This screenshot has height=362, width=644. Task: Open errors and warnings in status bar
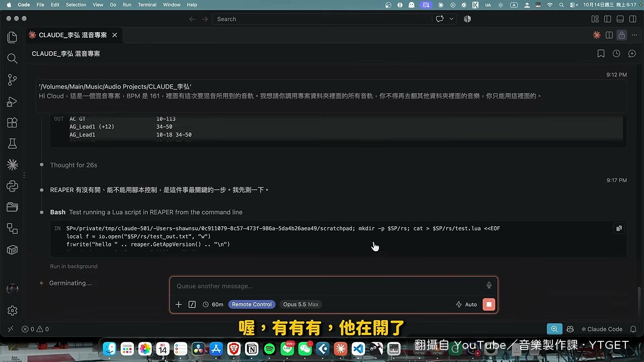[35, 329]
